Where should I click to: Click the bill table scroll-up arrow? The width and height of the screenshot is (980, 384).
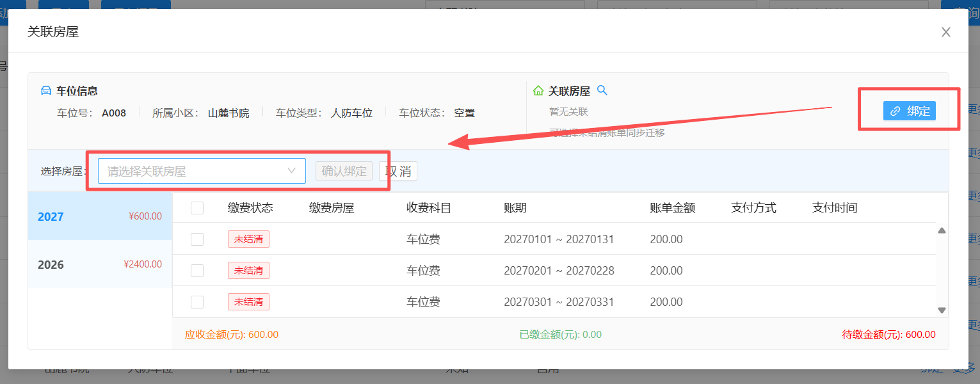942,231
